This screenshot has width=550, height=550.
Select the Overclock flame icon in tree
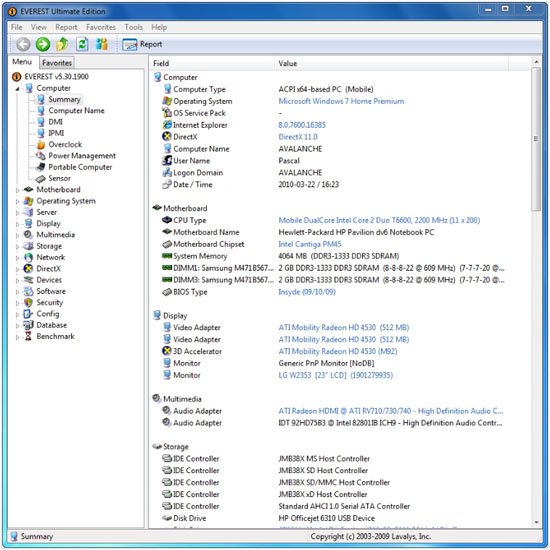coord(41,145)
